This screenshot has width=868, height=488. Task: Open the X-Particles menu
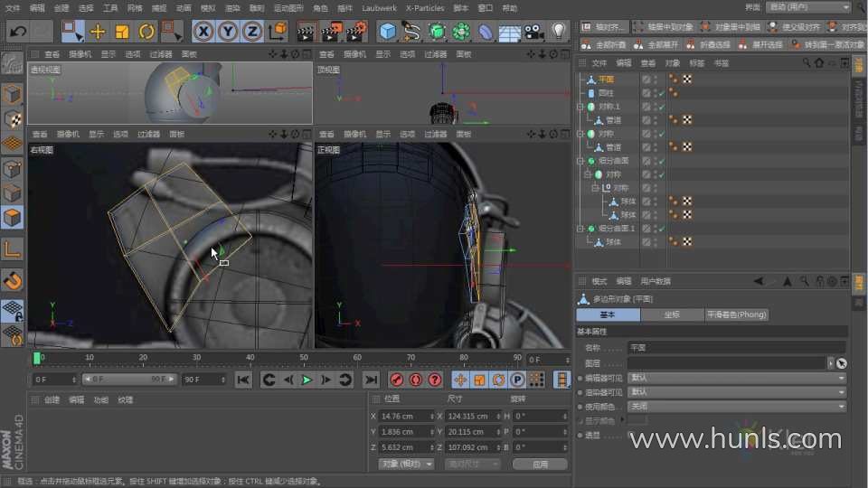click(x=425, y=8)
